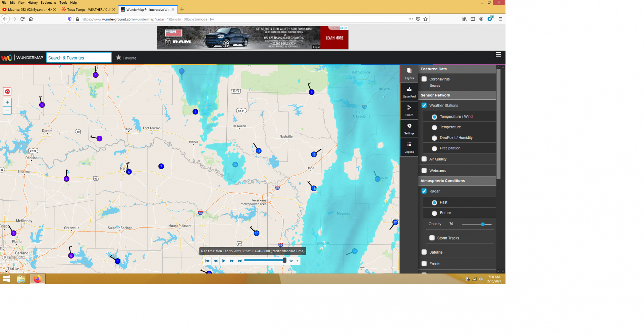This screenshot has height=334, width=644.
Task: Open the map Settings gear
Action: tap(409, 129)
